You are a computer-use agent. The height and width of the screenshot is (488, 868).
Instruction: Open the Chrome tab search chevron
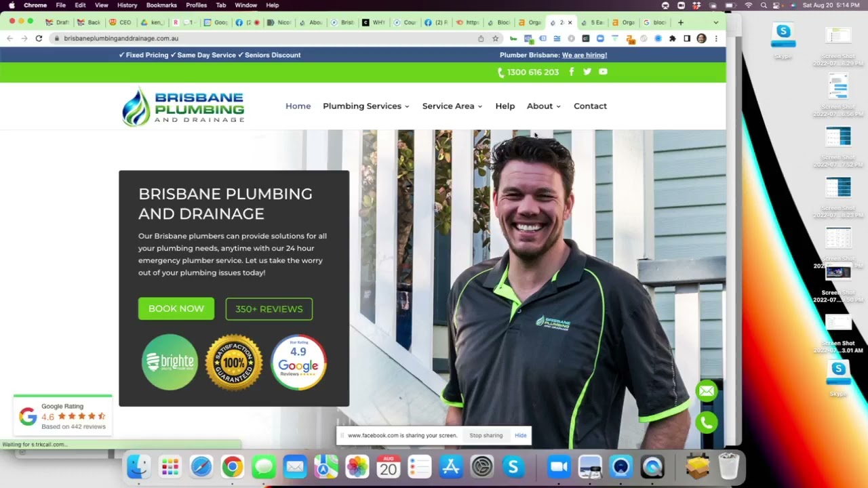click(x=716, y=22)
